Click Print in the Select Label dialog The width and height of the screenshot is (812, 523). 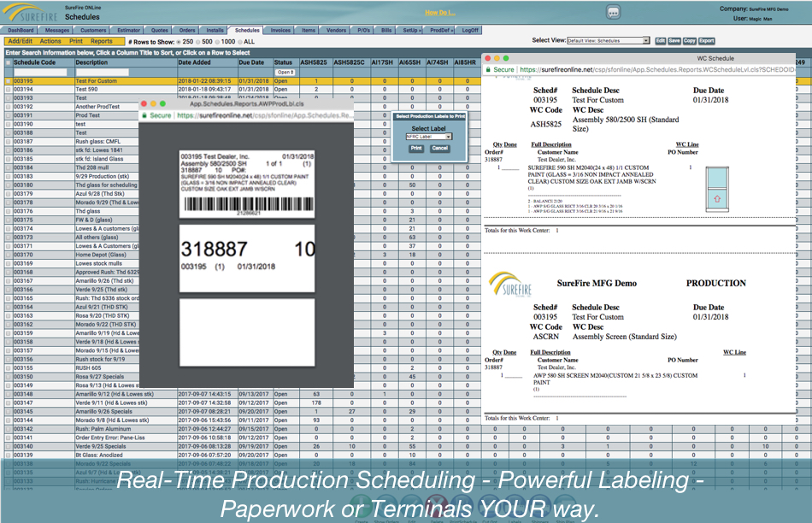click(x=416, y=149)
